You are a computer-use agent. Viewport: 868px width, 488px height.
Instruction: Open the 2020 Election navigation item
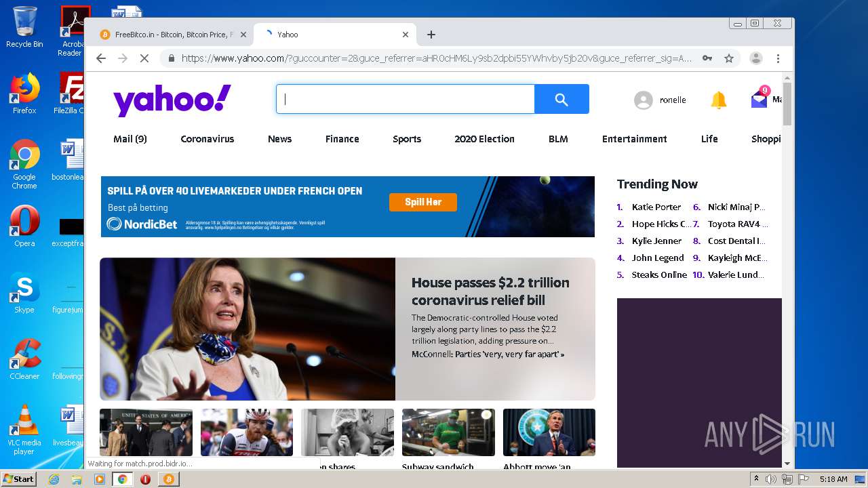pos(484,139)
